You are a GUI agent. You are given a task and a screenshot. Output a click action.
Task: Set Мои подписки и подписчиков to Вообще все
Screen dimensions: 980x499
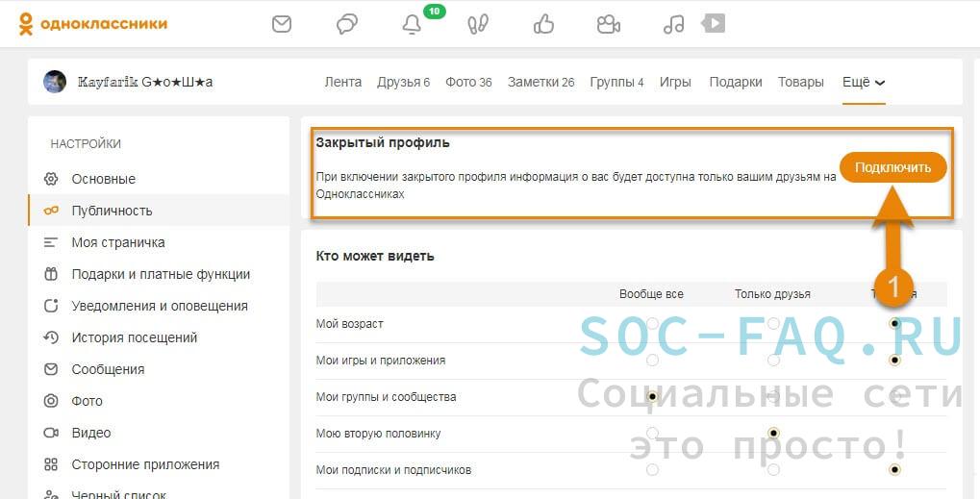coord(652,469)
